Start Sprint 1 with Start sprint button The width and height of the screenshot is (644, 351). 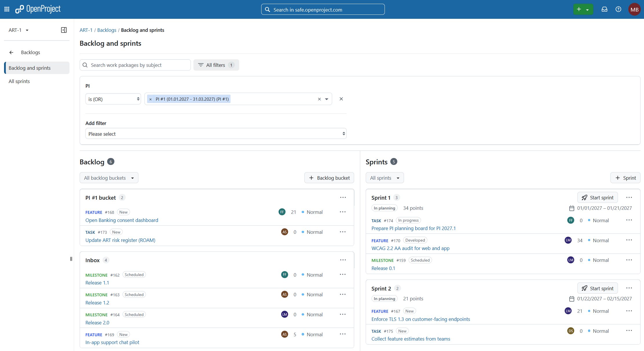click(597, 198)
